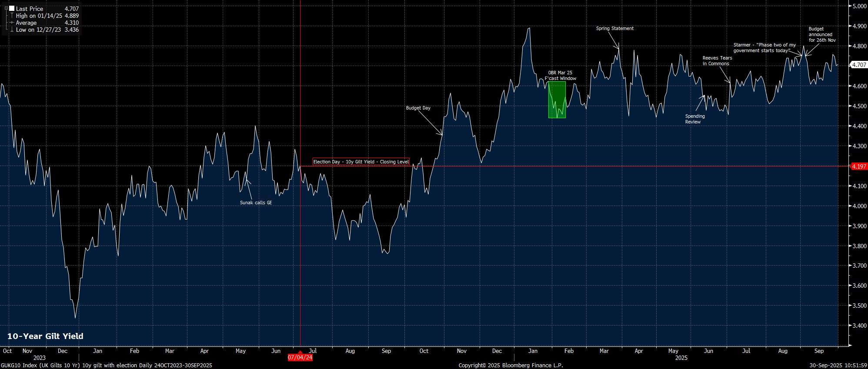Click the 'Aug' x-axis label near 2025

tap(783, 351)
